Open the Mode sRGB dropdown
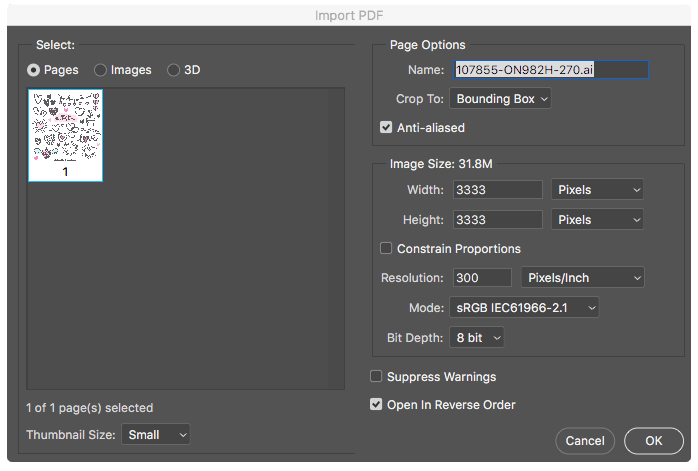 point(524,308)
